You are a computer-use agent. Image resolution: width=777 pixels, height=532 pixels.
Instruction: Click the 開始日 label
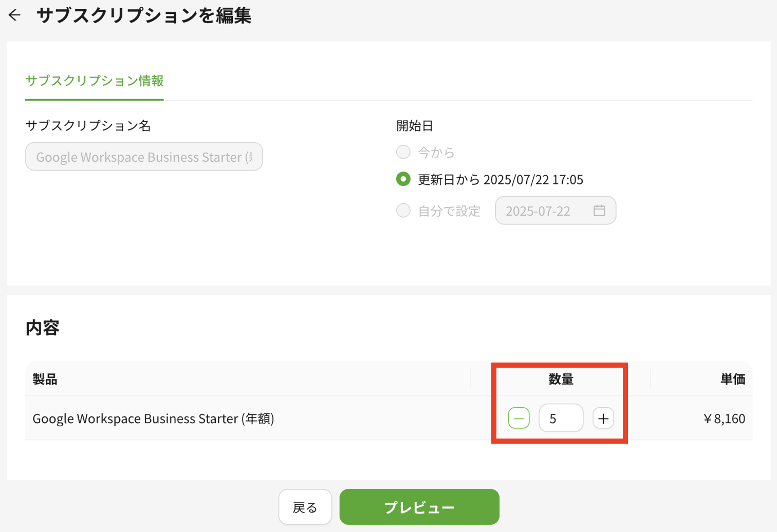tap(415, 126)
